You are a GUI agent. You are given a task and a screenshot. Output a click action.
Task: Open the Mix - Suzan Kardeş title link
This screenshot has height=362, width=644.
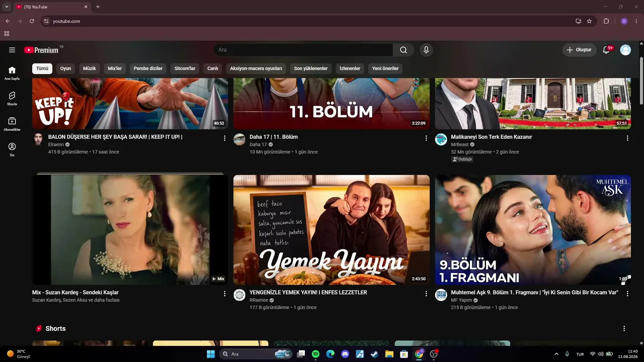point(75,292)
